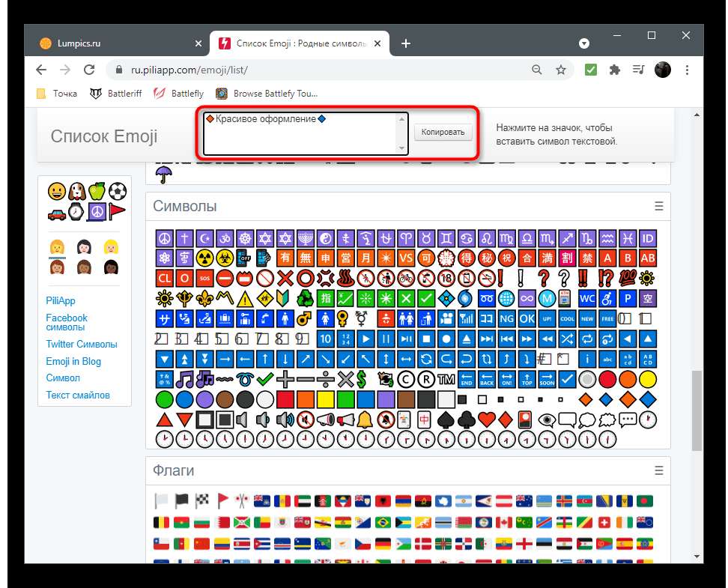The image size is (728, 588).
Task: Choose the black spade suit emoji
Action: (x=446, y=419)
